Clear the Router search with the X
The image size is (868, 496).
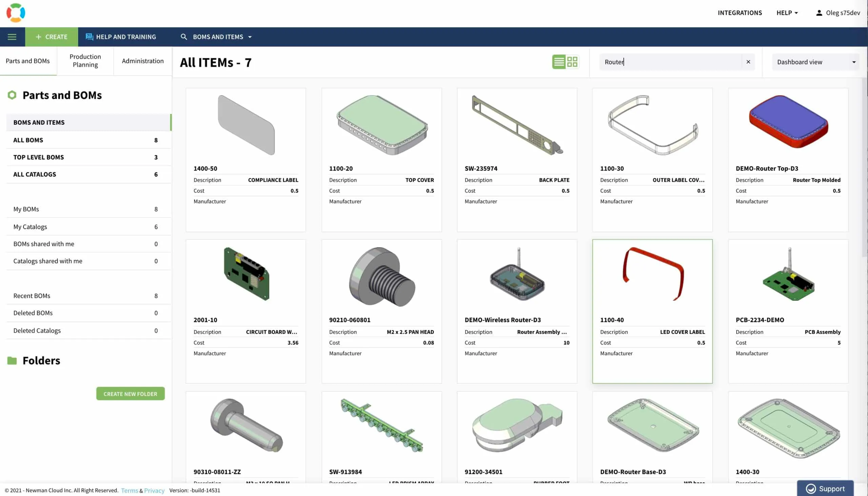(x=748, y=62)
